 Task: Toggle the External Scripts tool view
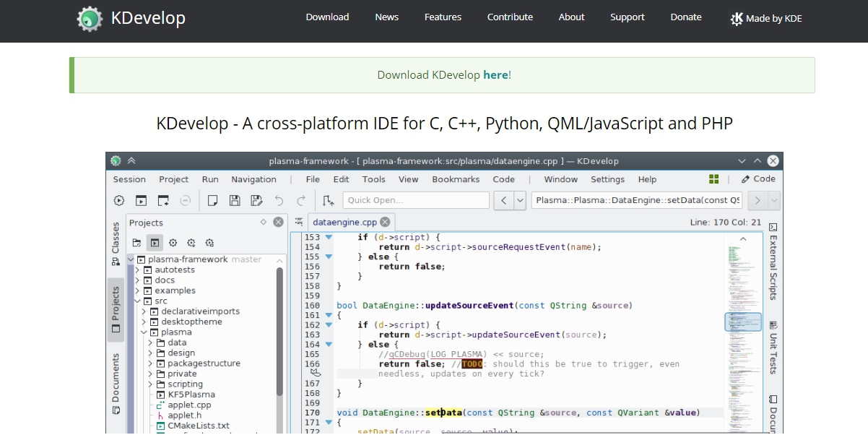(773, 262)
